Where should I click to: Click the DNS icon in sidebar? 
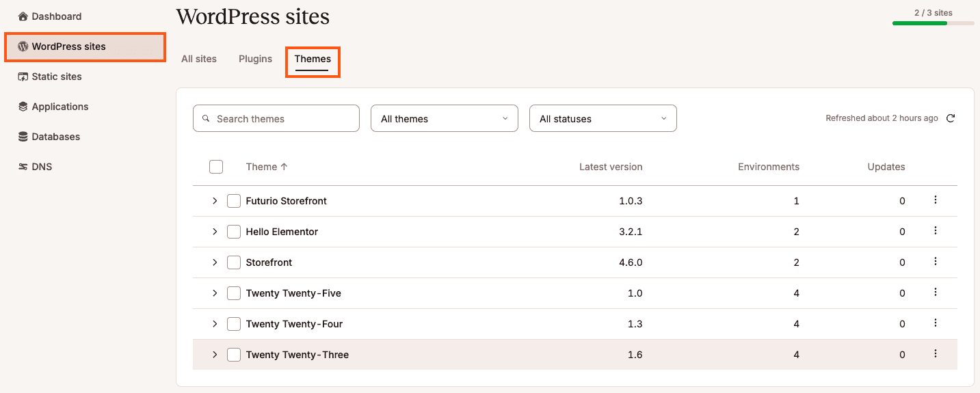click(x=23, y=167)
